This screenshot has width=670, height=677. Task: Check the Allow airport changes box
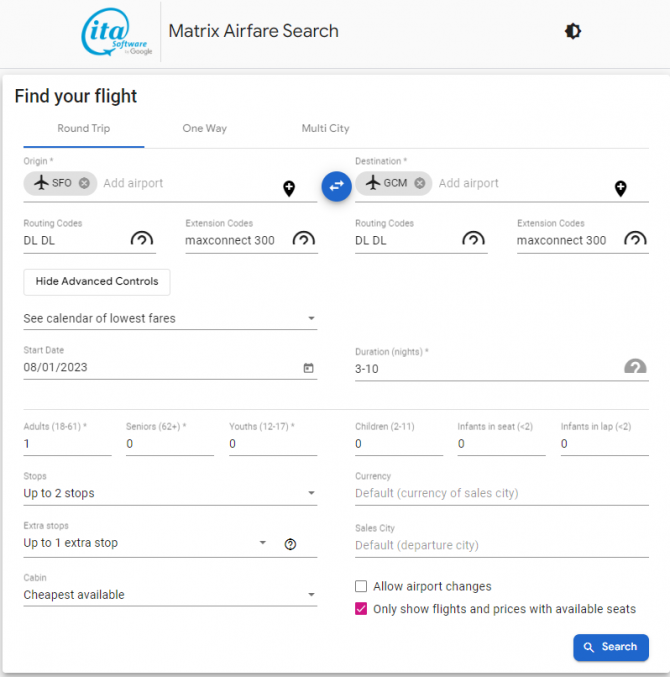pyautogui.click(x=361, y=586)
